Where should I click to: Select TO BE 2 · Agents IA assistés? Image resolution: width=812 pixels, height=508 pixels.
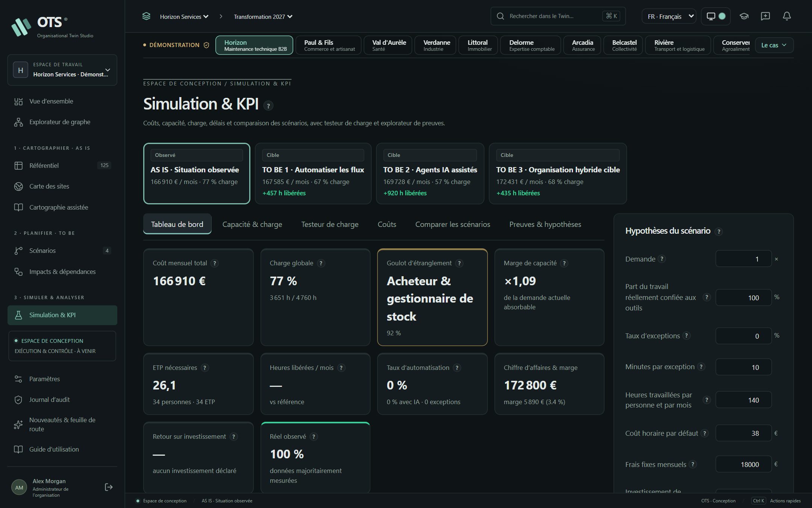[x=430, y=173]
